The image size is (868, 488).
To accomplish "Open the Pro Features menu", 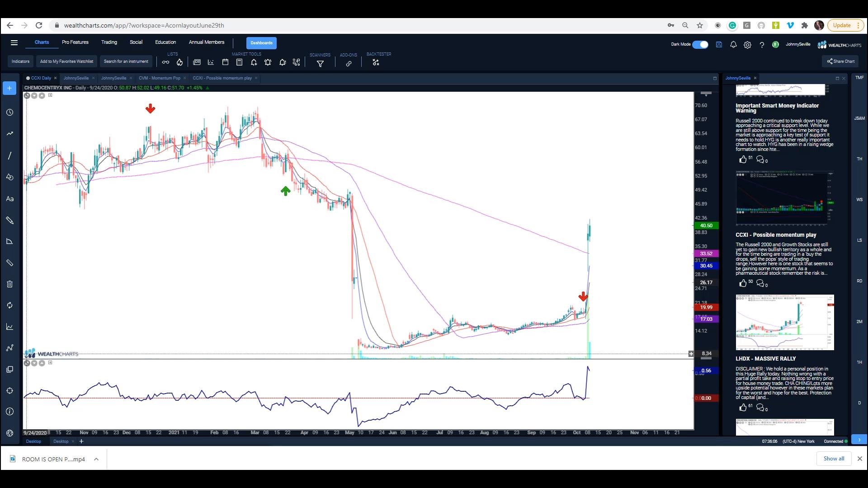I will [75, 42].
